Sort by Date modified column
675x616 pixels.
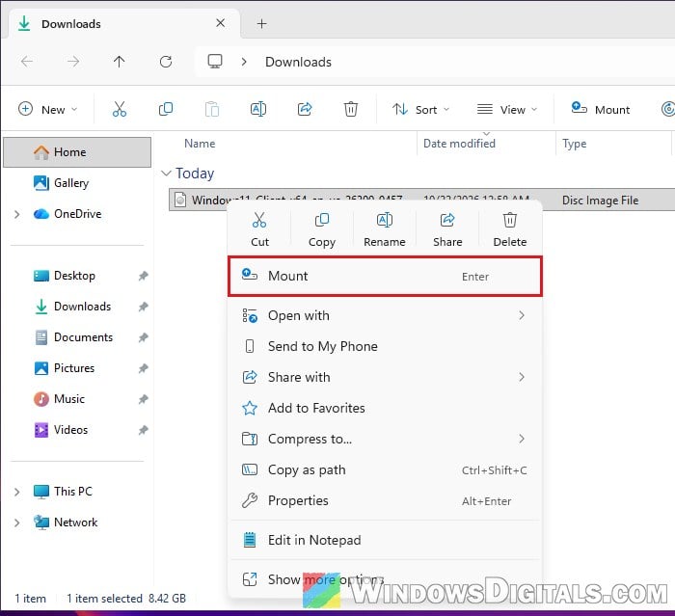click(x=459, y=144)
